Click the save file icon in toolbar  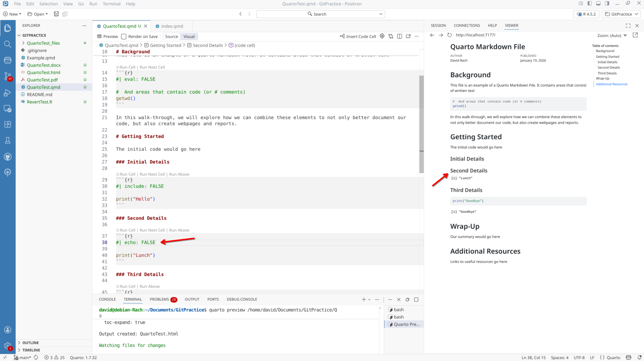point(56,14)
